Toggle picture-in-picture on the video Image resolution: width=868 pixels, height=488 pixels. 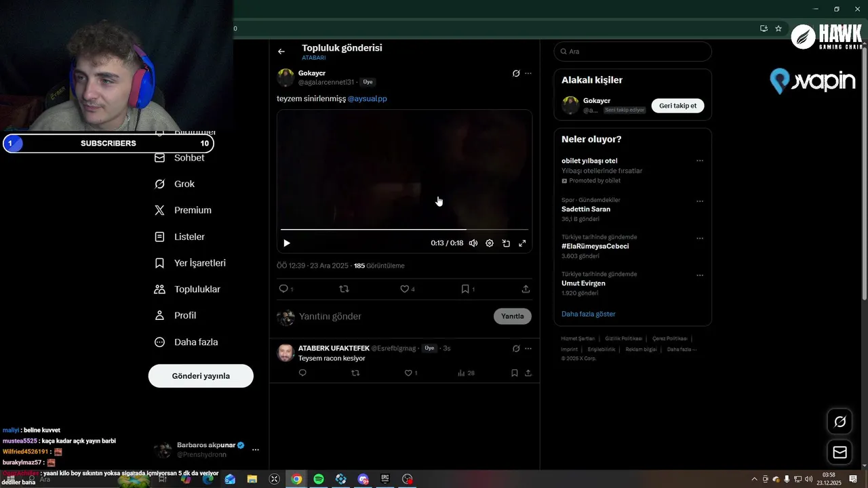506,243
